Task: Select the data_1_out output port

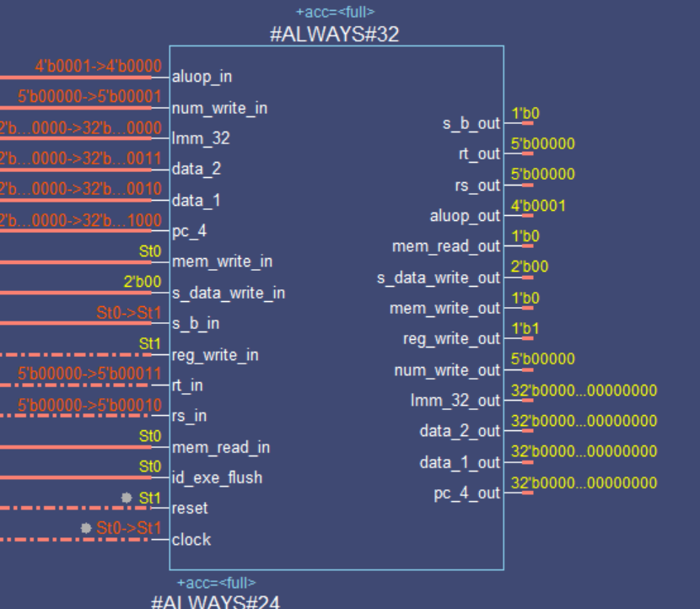Action: point(460,463)
